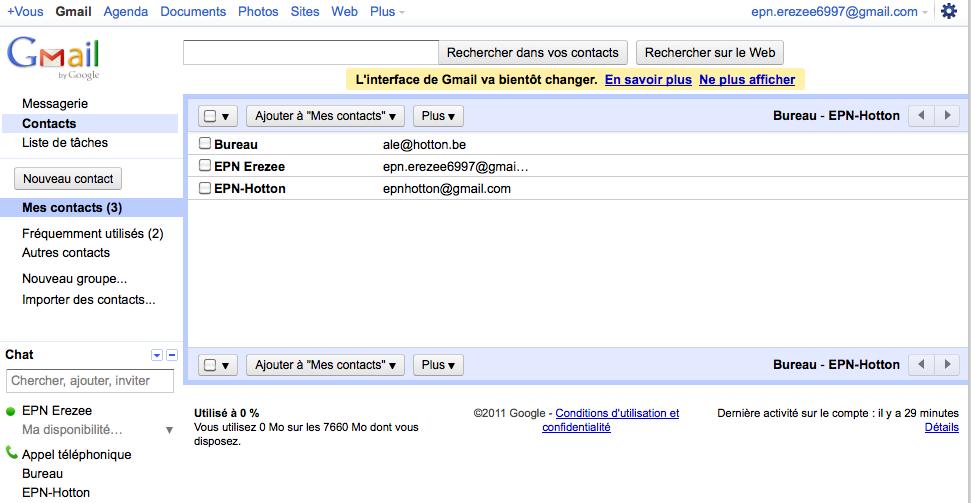This screenshot has width=971, height=503.
Task: Select the Mes contacts (3) group
Action: pyautogui.click(x=72, y=208)
